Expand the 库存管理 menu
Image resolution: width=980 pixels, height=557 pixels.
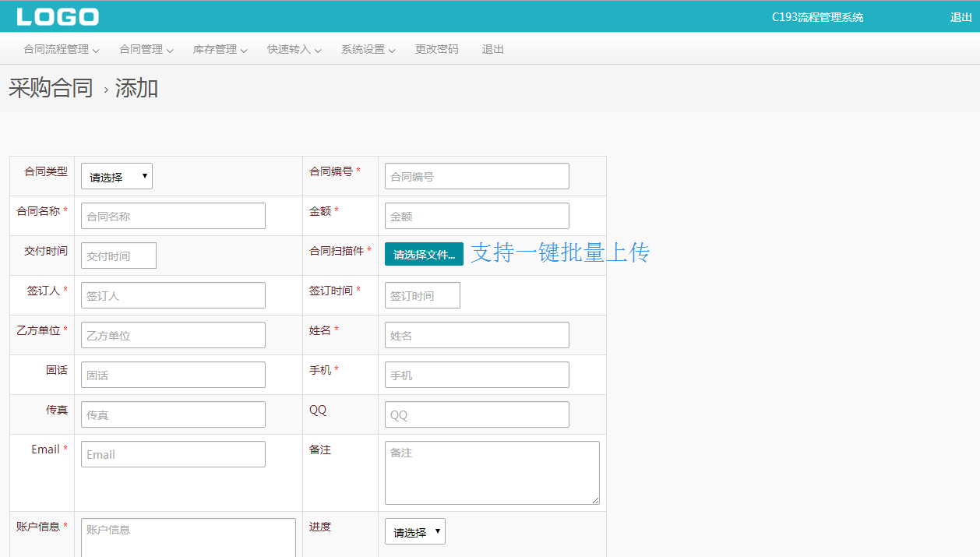(220, 49)
